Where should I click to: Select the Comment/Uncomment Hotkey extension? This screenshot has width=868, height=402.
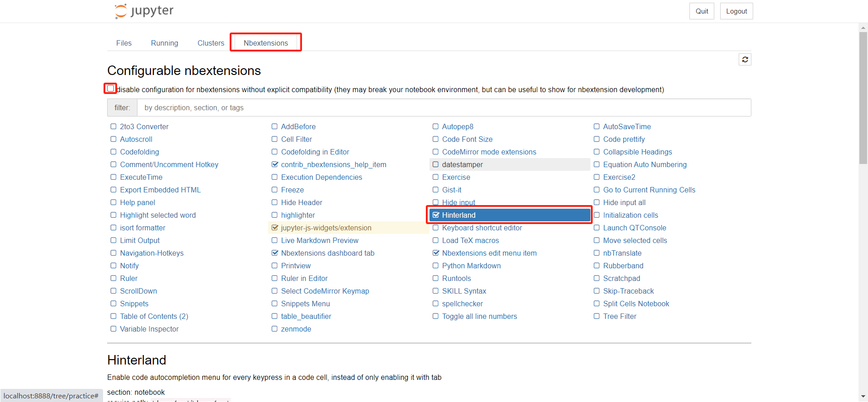169,164
